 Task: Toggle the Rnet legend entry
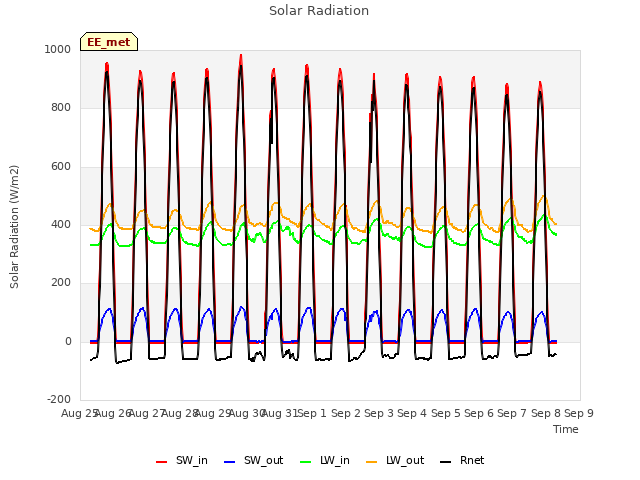462,460
